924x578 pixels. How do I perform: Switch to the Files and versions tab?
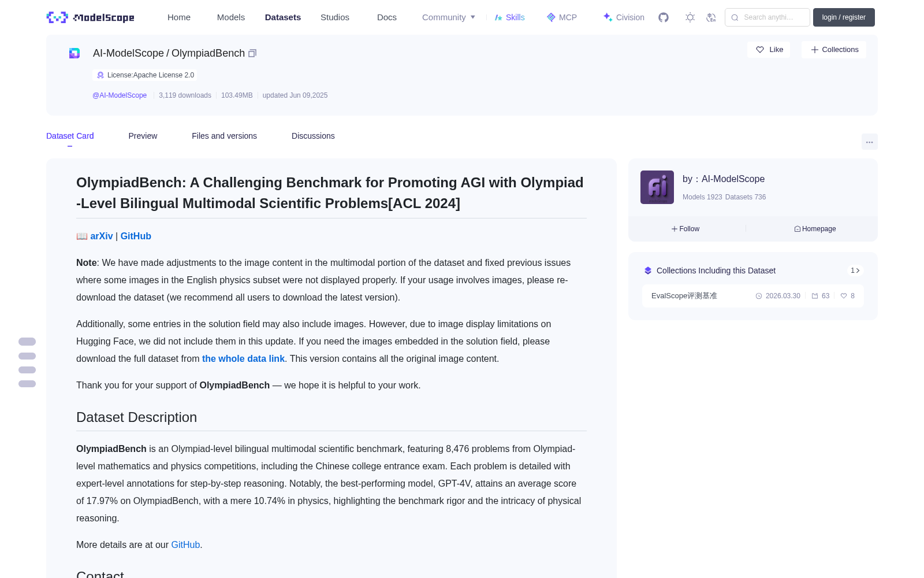tap(224, 136)
